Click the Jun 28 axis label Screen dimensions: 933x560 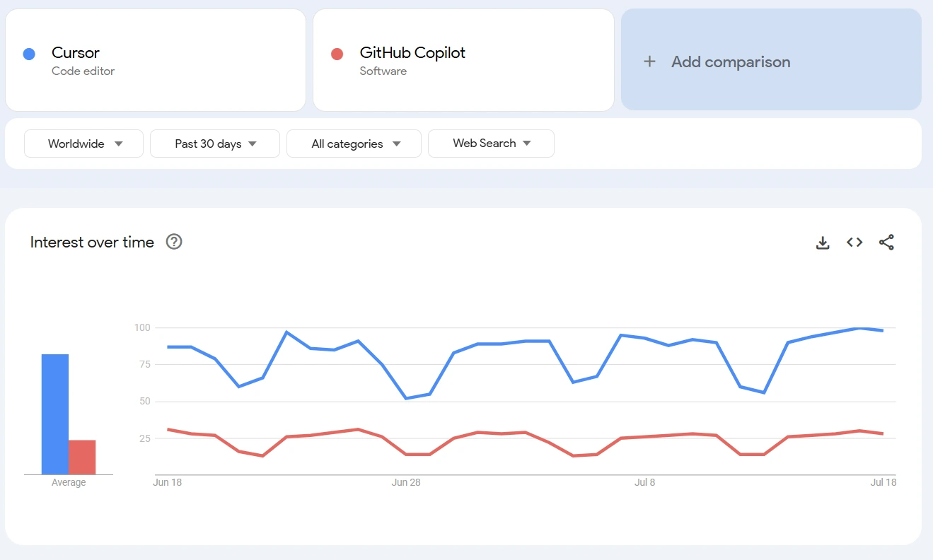tap(406, 482)
